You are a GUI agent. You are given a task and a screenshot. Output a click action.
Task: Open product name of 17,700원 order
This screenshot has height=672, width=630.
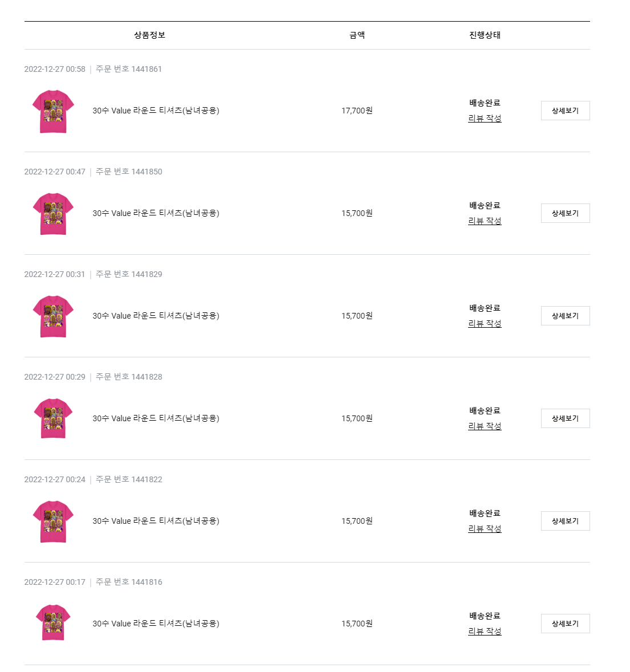156,111
